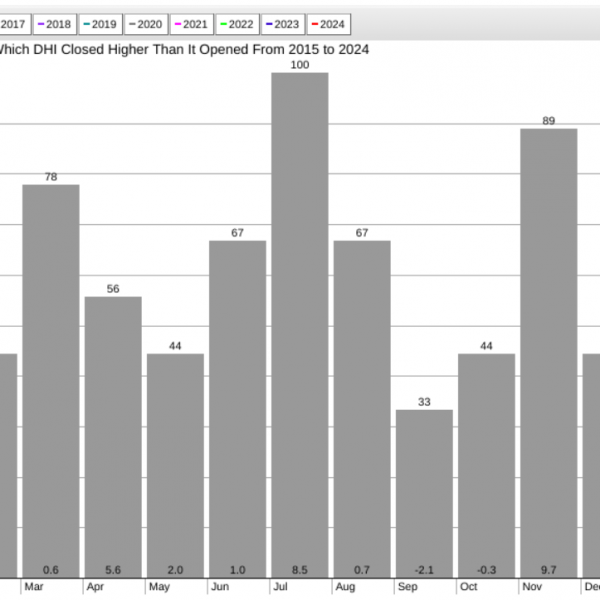Click the Aug axis label
Screen dimensions: 600x600
pyautogui.click(x=345, y=587)
